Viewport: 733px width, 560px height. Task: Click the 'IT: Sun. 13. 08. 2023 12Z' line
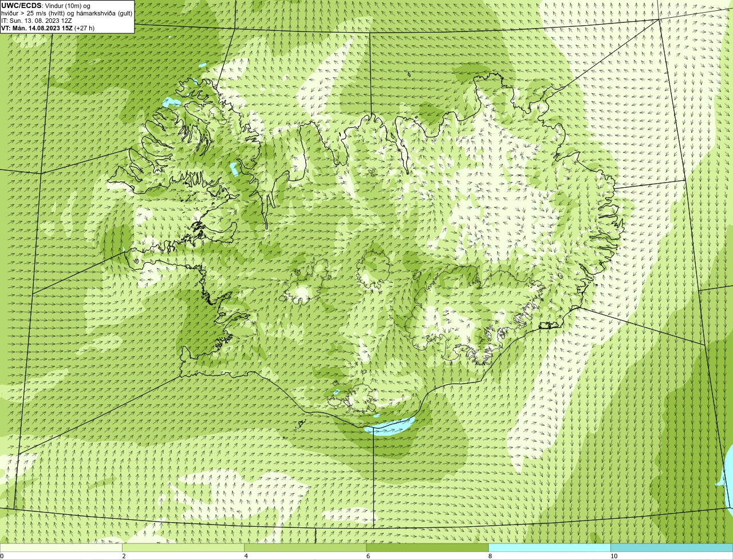(37, 21)
